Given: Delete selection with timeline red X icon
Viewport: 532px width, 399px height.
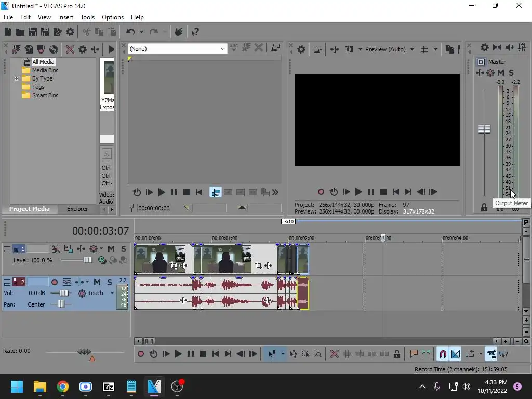Looking at the screenshot, I should pos(334,354).
